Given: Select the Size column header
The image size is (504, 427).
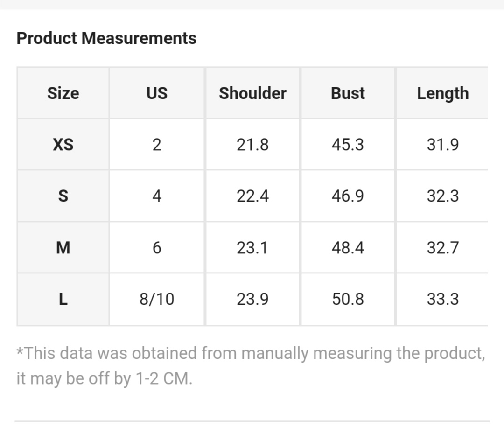Looking at the screenshot, I should pos(63,93).
